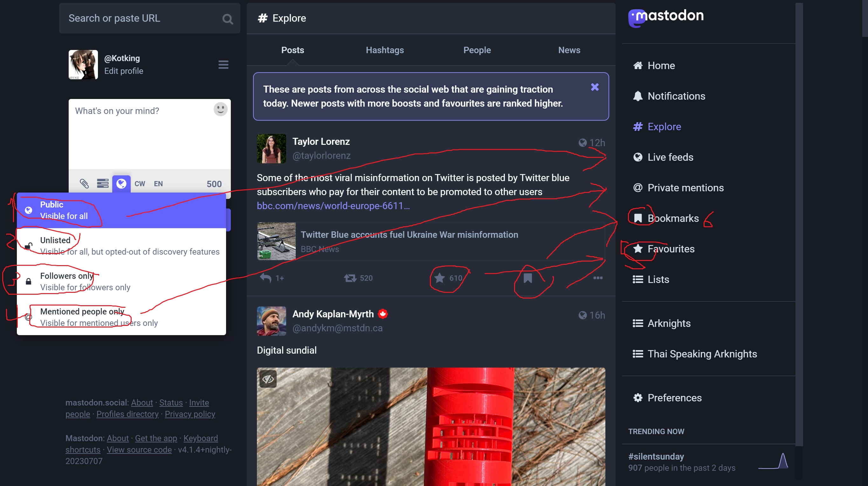The width and height of the screenshot is (868, 486).
Task: Bookmark Taylor Lorenz's post
Action: click(528, 278)
